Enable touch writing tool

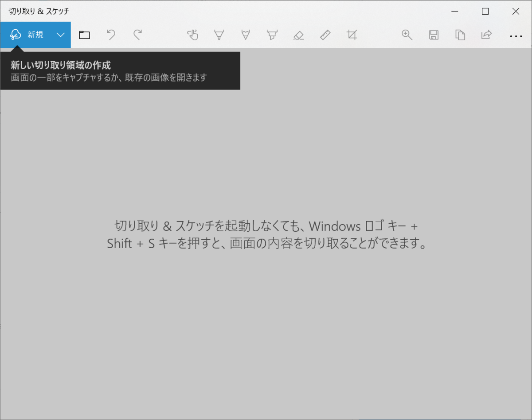pyautogui.click(x=192, y=35)
